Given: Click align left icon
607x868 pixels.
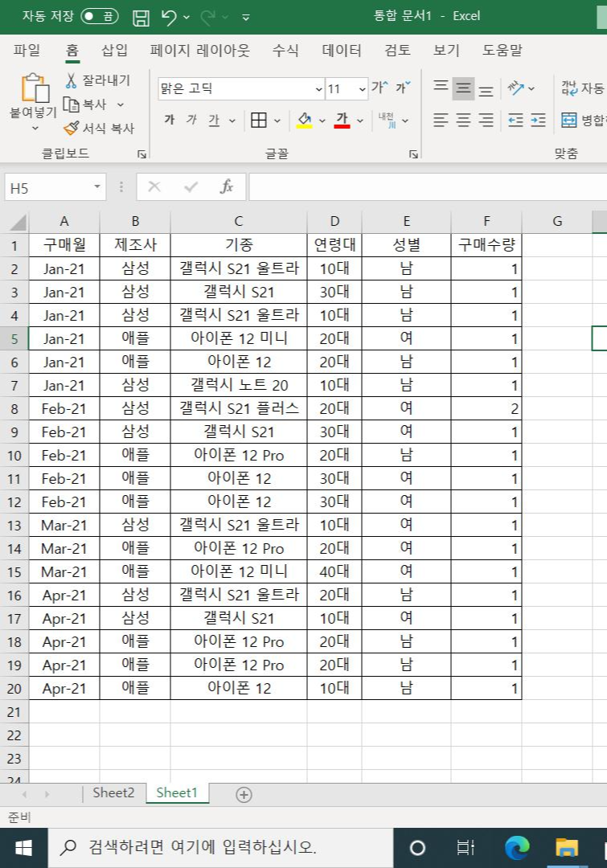Looking at the screenshot, I should [x=441, y=120].
